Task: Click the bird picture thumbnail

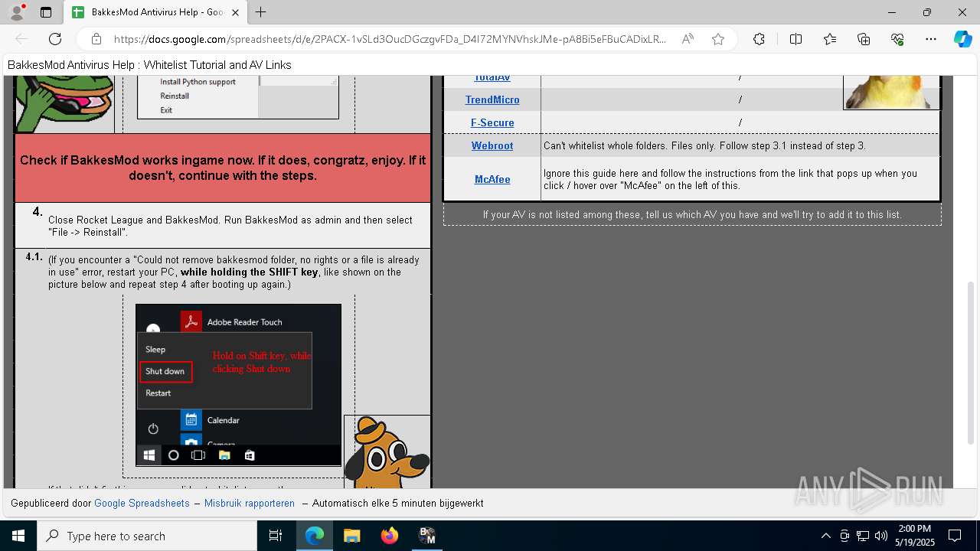Action: point(891,93)
